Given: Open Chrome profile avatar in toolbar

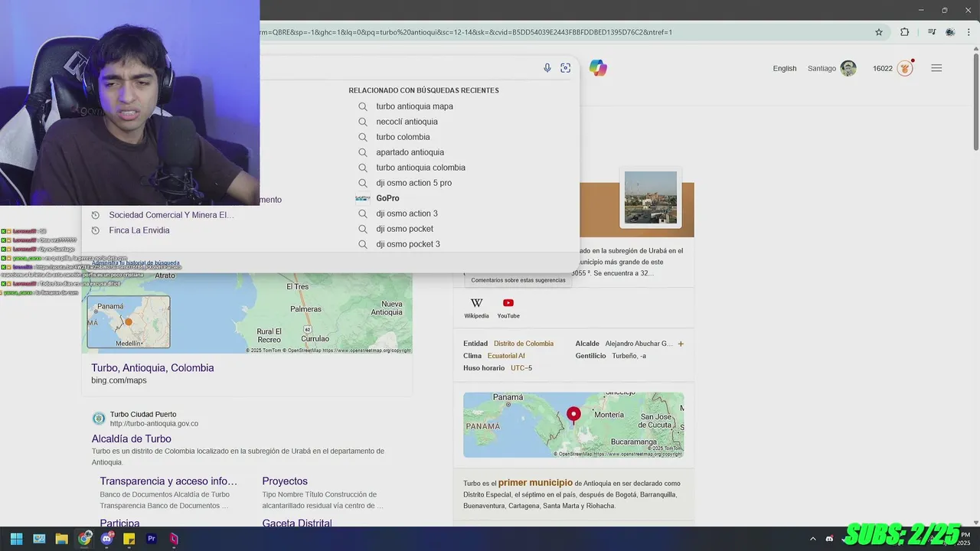Looking at the screenshot, I should [950, 32].
